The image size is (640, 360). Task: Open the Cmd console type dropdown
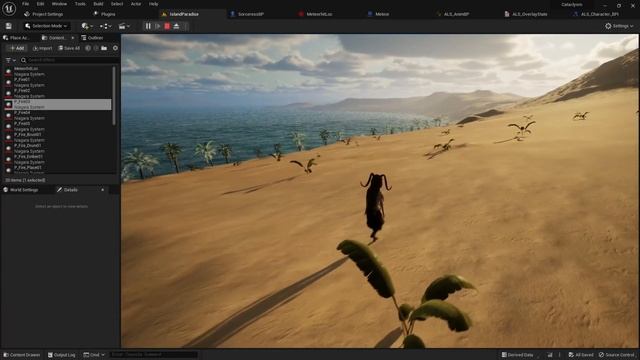[94, 355]
